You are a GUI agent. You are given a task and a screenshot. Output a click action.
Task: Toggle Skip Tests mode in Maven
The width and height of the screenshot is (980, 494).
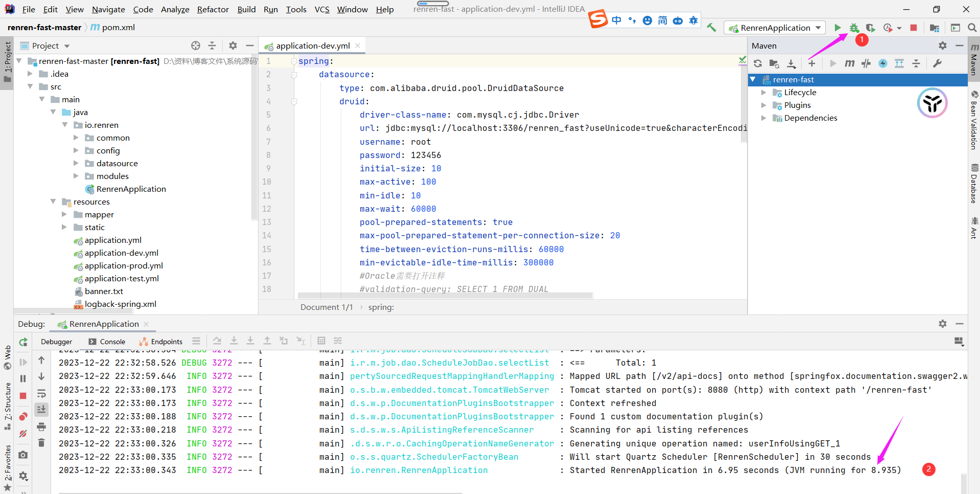[x=883, y=63]
